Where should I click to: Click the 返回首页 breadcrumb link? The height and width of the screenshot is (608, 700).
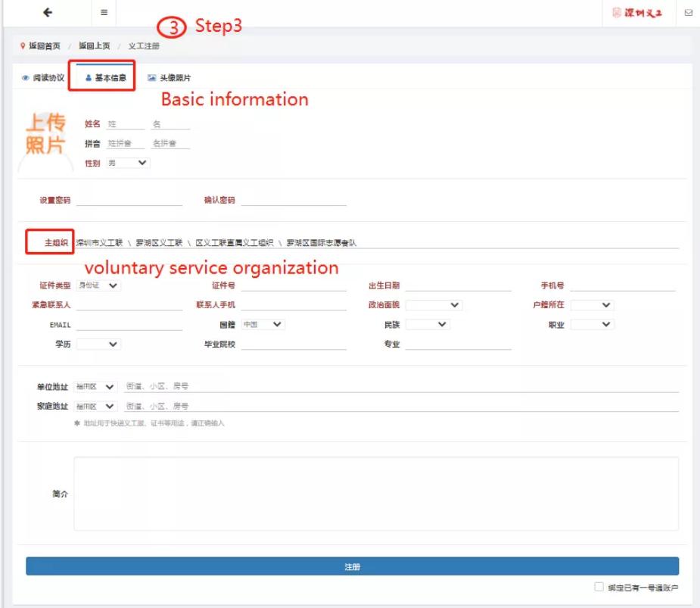tap(45, 46)
